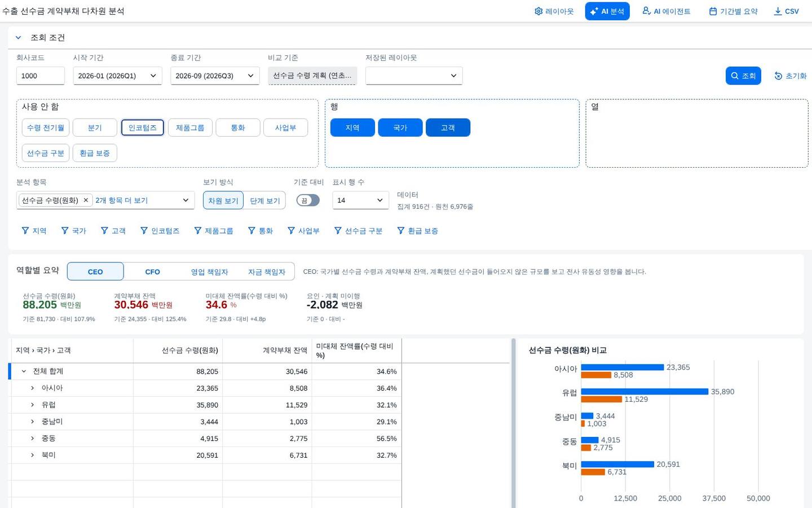Viewport: 812px width, 508px height.
Task: Reset filters with 초기화
Action: 791,76
